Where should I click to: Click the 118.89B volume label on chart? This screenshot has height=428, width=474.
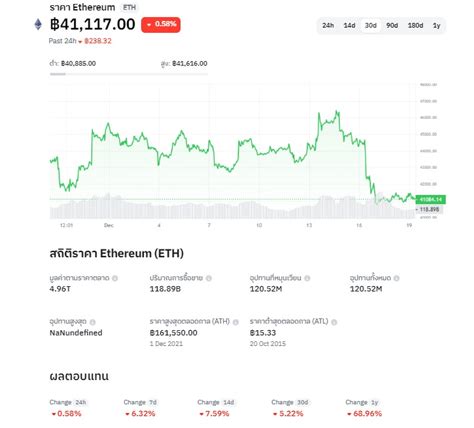point(429,209)
